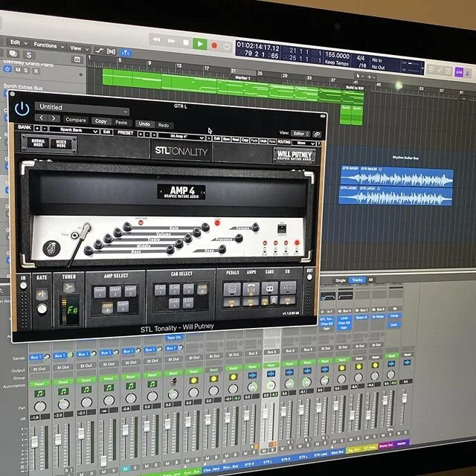Viewport: 476px width, 476px height.
Task: Toggle the cab lock padlock icon
Action: (274, 300)
